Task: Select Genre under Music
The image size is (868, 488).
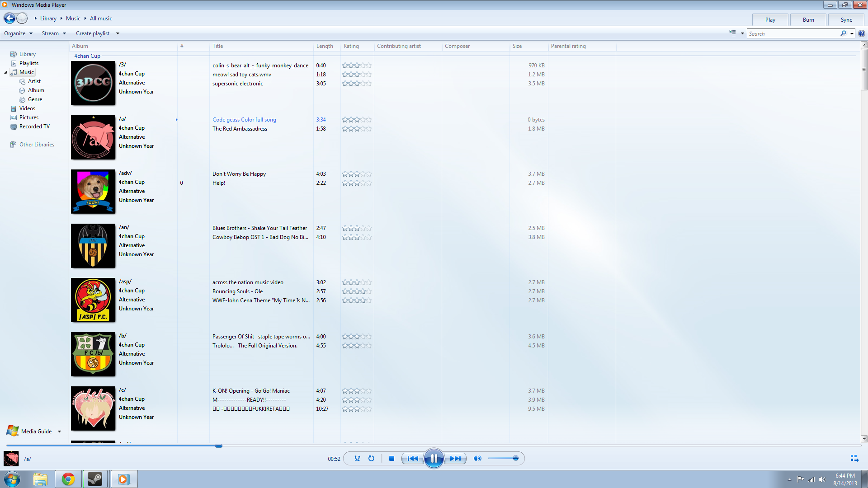Action: 35,99
